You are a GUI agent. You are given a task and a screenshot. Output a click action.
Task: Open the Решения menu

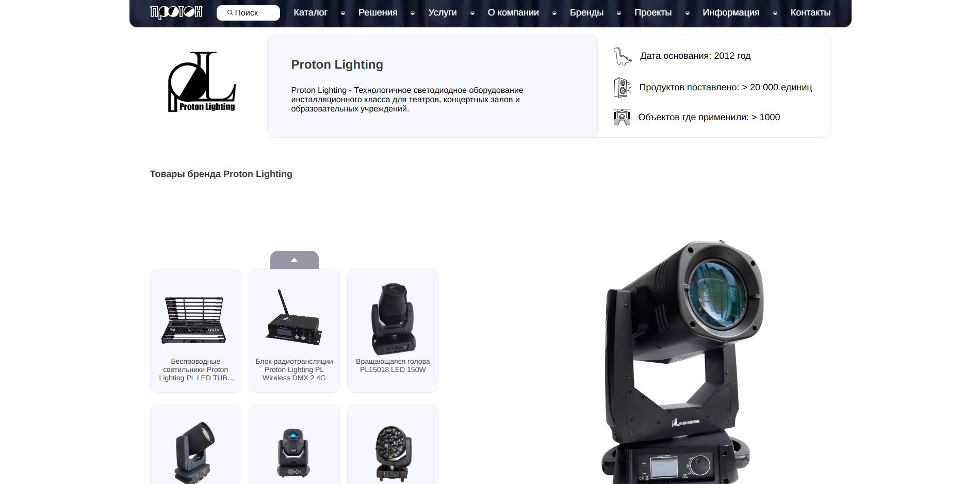(378, 12)
